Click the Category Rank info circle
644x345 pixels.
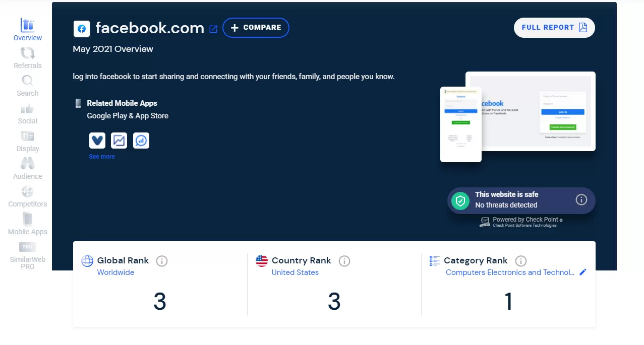click(x=520, y=261)
